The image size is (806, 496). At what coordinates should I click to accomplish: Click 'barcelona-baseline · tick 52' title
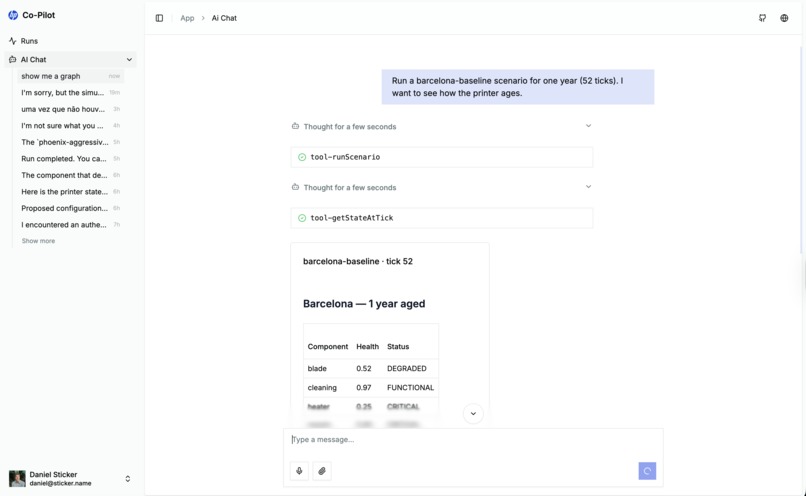point(358,261)
